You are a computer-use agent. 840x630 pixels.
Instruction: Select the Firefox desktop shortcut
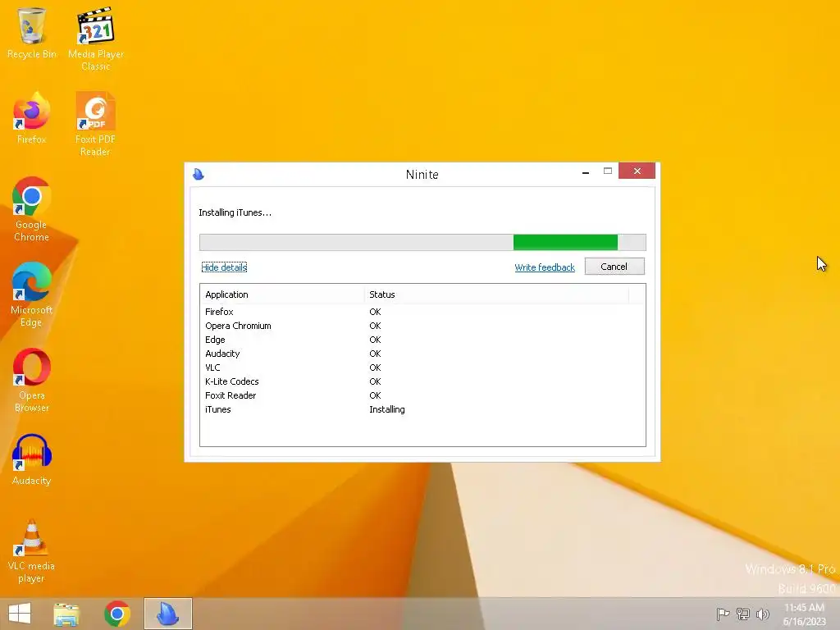point(32,118)
